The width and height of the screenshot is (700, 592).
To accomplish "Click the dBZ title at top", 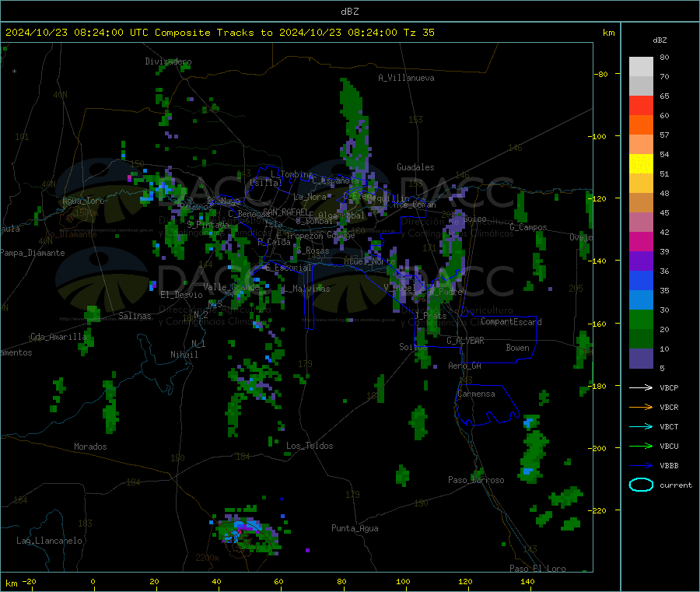I will 349,12.
